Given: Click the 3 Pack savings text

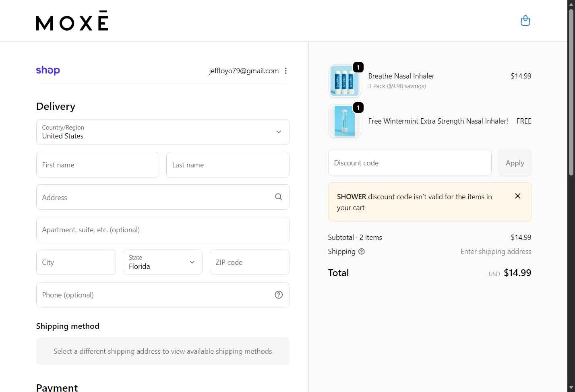Looking at the screenshot, I should (397, 86).
